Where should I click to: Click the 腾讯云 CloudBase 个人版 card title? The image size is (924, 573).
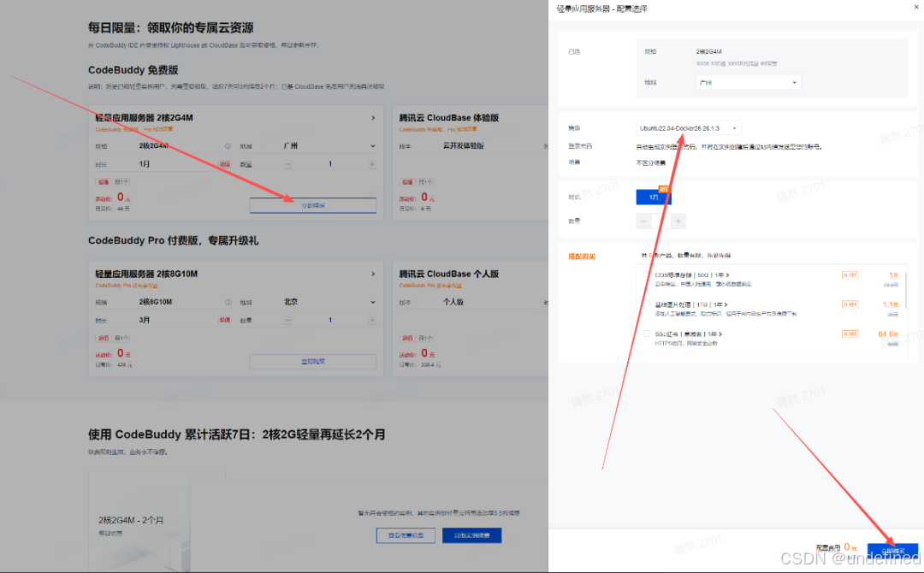[449, 274]
